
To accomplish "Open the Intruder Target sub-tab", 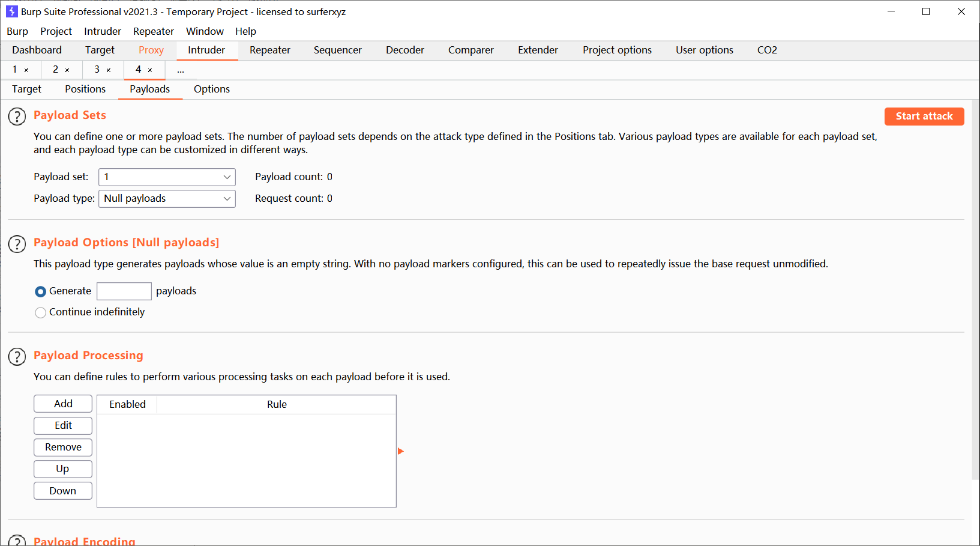I will (26, 89).
